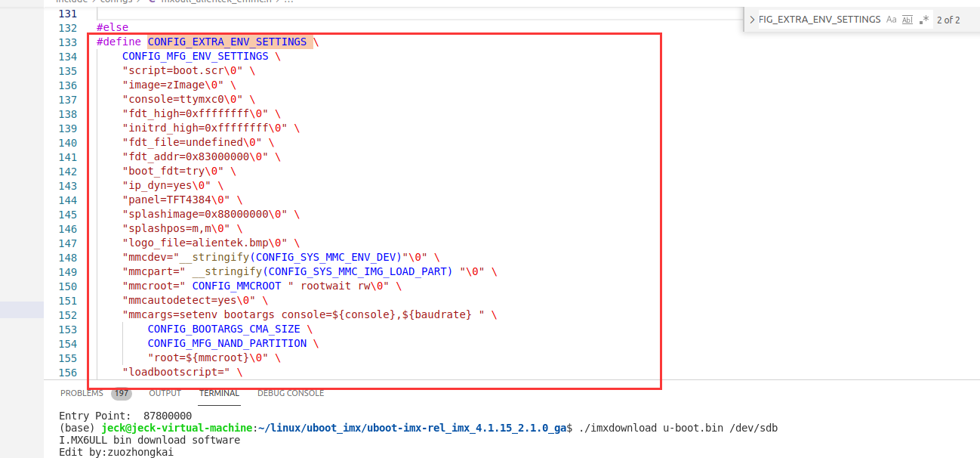Click CONFIG_MFG_NAND_PARTITION on line 154
This screenshot has height=458, width=980.
coord(227,344)
